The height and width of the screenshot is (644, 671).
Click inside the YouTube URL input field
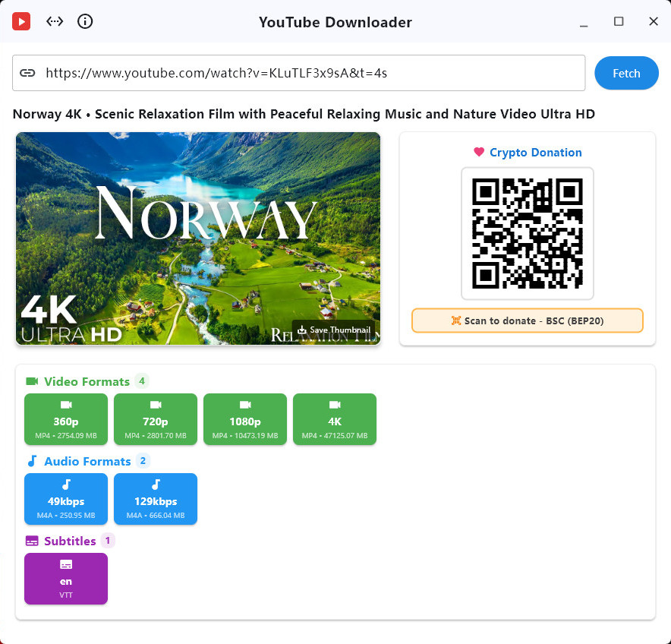tap(304, 73)
